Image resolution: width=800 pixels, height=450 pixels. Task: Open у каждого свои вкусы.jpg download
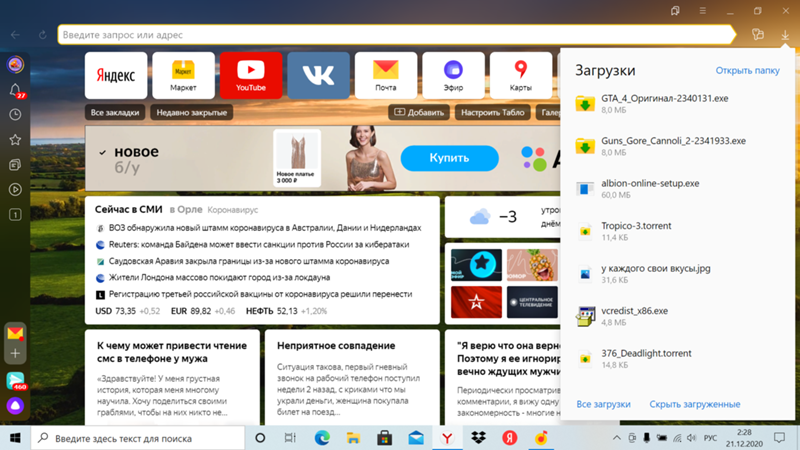click(x=678, y=273)
